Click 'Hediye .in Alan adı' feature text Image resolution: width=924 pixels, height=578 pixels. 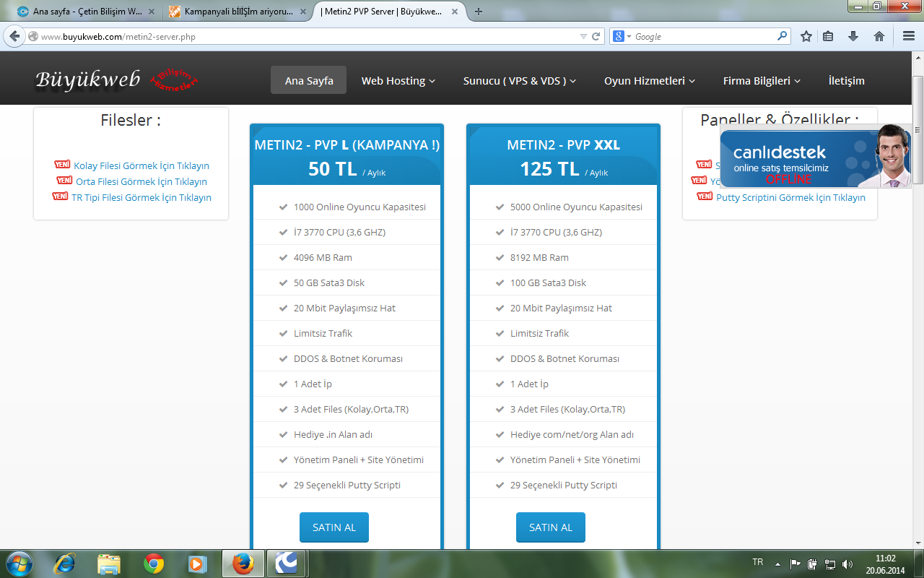pos(333,434)
